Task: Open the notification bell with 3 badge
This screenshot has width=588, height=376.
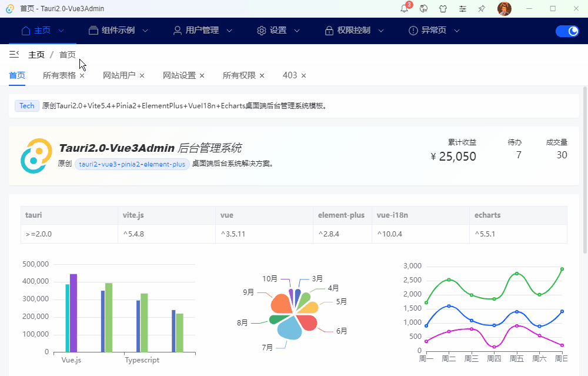Action: (x=405, y=9)
